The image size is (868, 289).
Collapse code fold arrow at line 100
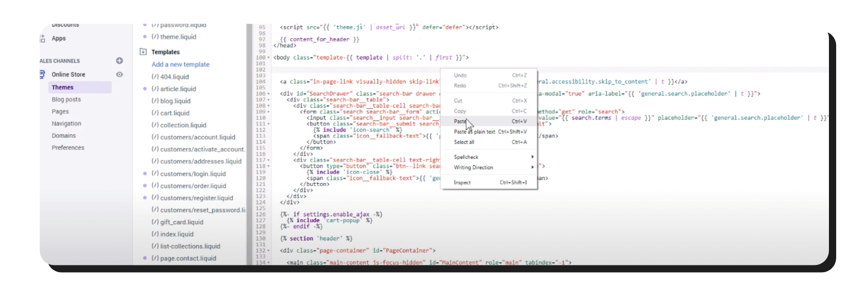pos(269,58)
